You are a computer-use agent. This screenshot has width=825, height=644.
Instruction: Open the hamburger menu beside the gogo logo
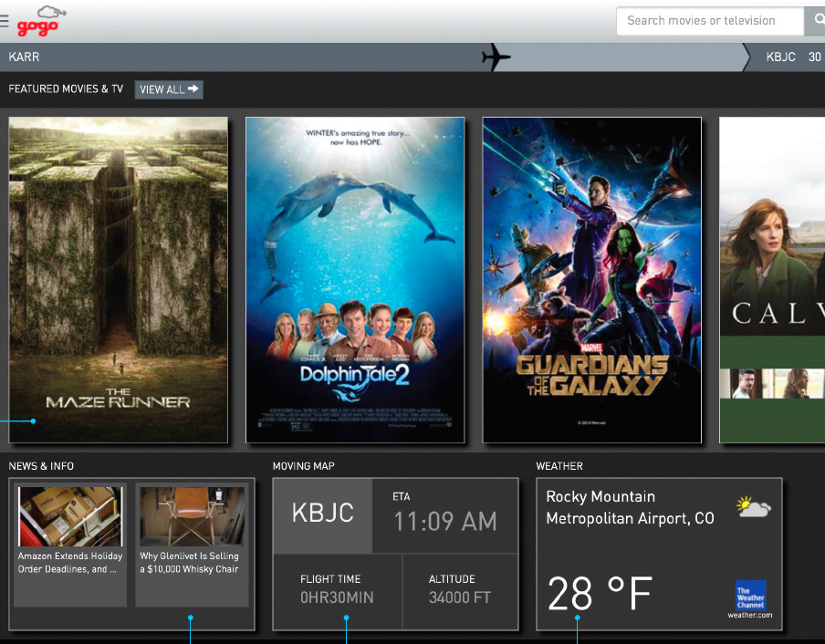[4, 20]
